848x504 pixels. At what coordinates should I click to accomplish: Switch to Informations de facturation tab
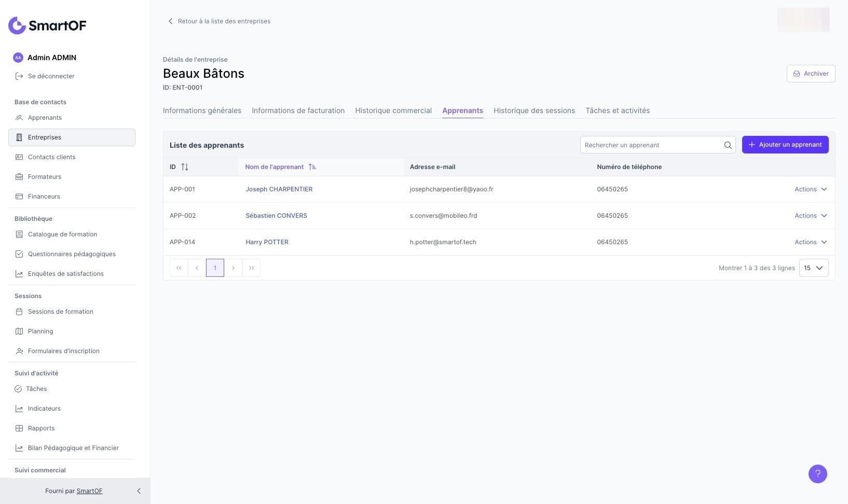point(298,110)
